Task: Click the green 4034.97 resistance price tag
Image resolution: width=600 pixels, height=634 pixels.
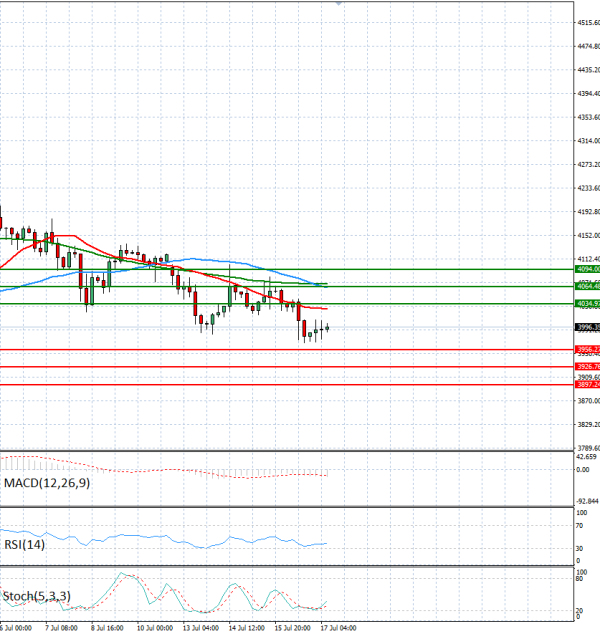Action: (x=588, y=304)
